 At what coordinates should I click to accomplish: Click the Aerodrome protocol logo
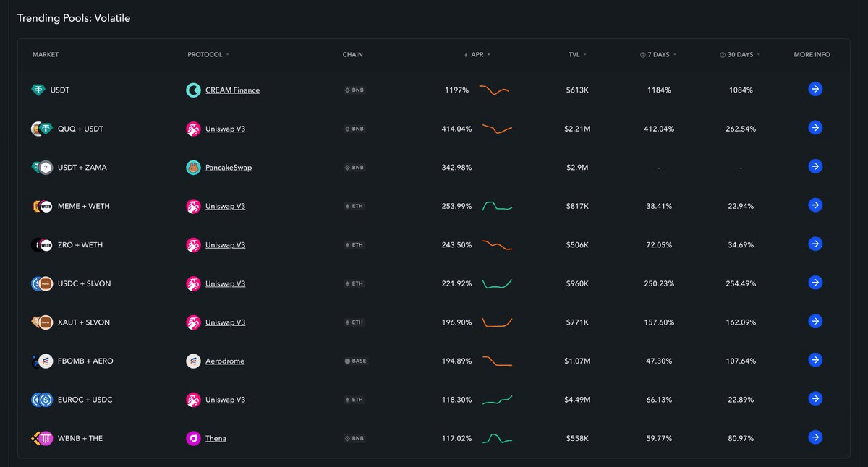click(x=193, y=361)
